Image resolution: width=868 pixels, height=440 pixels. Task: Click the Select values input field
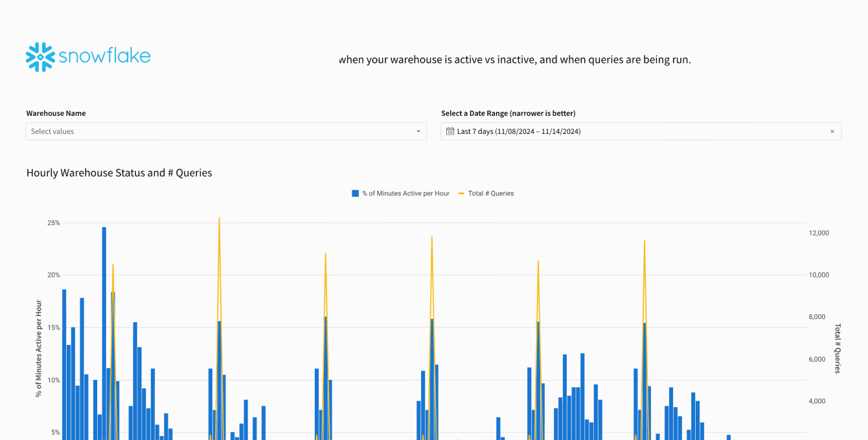[226, 131]
